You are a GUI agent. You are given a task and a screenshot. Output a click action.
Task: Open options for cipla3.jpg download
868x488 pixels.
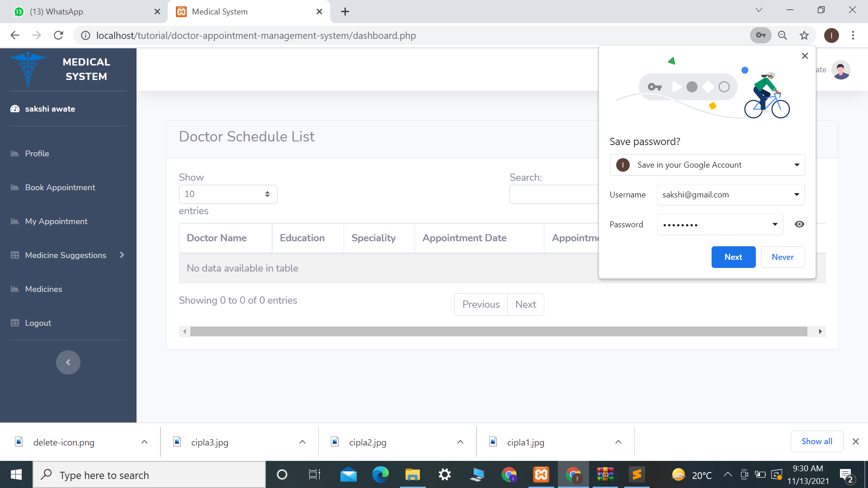(x=302, y=442)
